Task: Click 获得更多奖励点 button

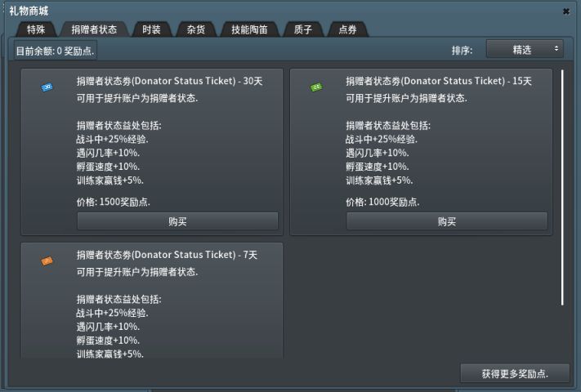Action: [x=514, y=374]
